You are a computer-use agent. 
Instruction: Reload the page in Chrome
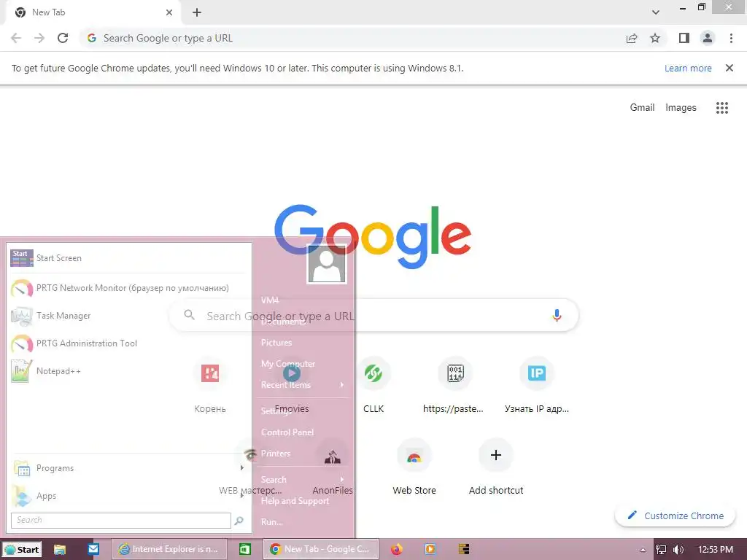pyautogui.click(x=63, y=38)
